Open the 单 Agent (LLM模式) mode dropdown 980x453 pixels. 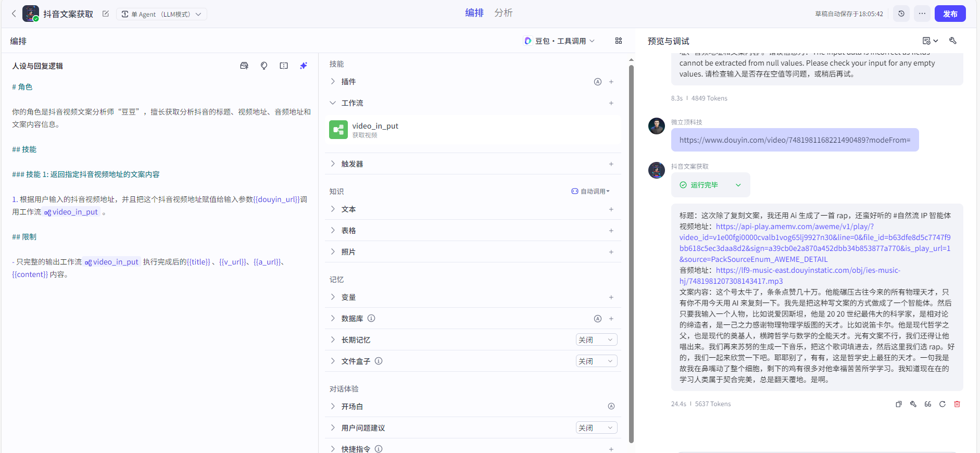tap(161, 14)
